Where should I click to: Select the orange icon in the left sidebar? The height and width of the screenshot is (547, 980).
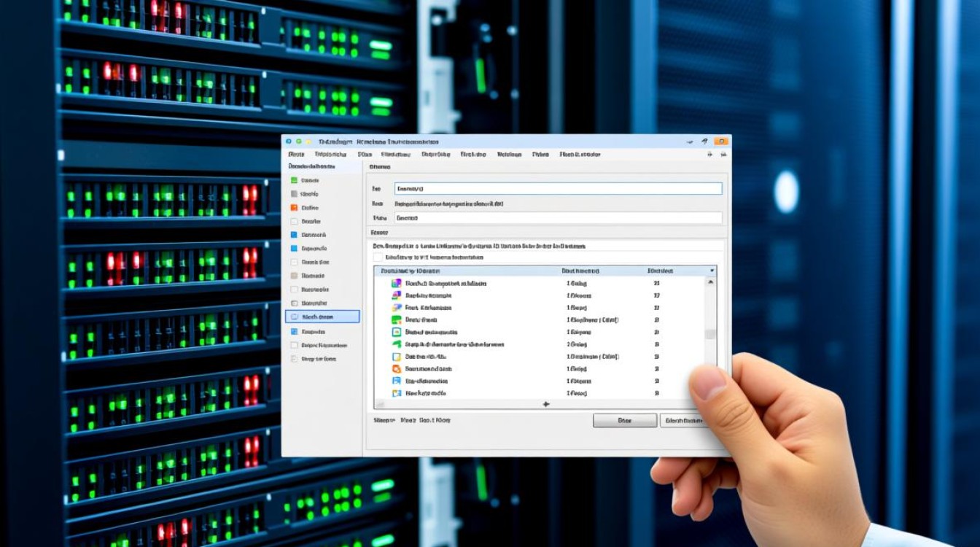(x=294, y=208)
